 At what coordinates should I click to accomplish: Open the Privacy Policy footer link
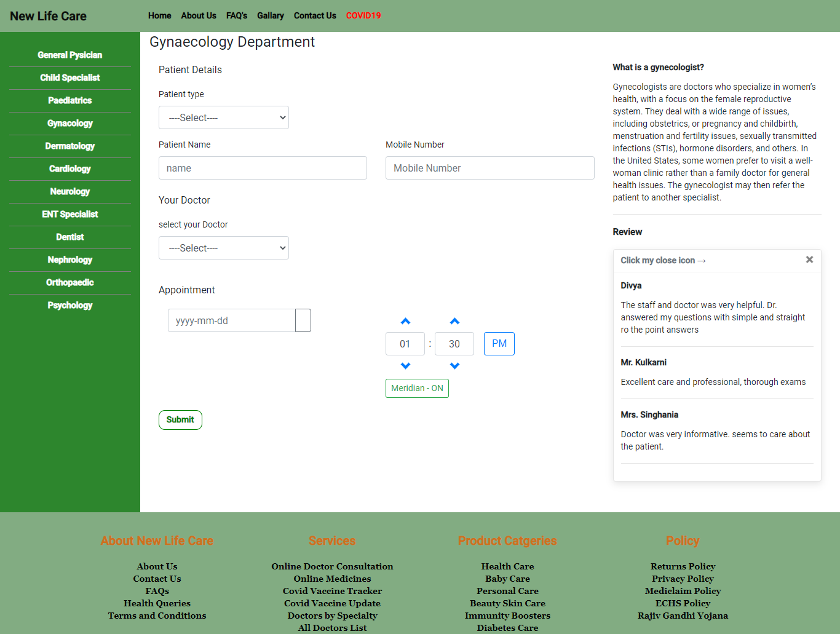(683, 579)
